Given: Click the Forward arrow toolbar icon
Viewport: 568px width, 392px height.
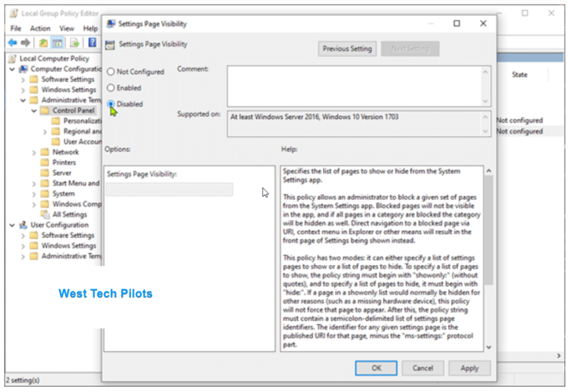Looking at the screenshot, I should click(26, 42).
